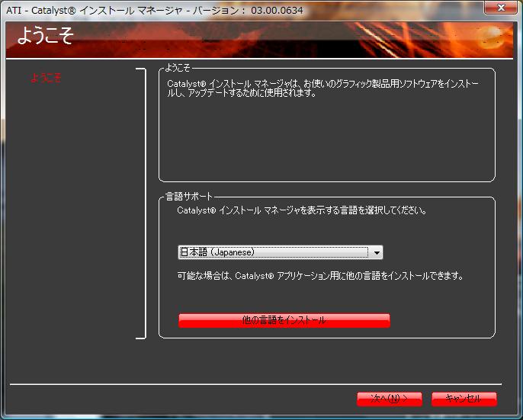Click the 他の言語をインストール button

pyautogui.click(x=284, y=321)
